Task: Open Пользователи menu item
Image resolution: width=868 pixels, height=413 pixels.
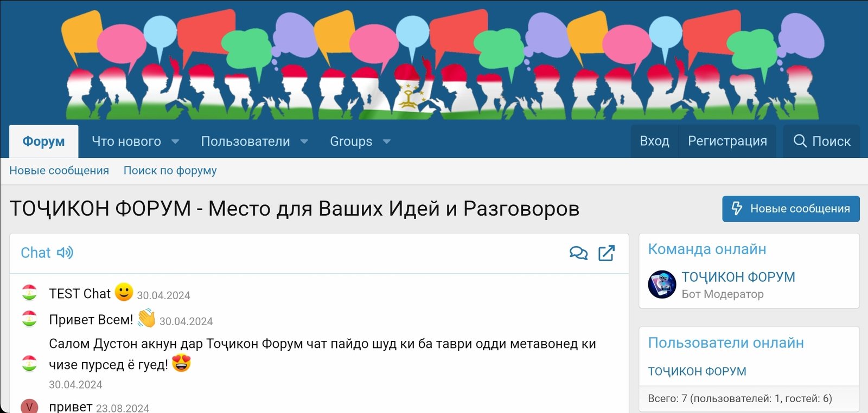Action: pos(245,141)
